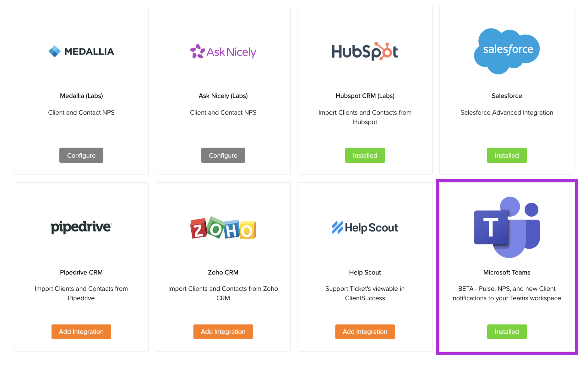Click Installed button under Salesforce
The width and height of the screenshot is (588, 366).
tap(507, 155)
